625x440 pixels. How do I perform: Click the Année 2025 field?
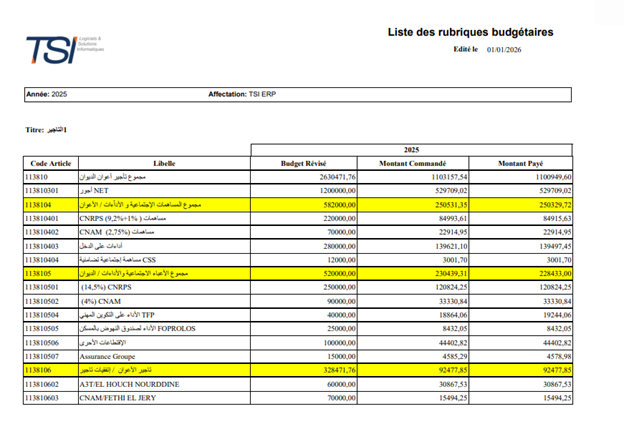[x=47, y=94]
